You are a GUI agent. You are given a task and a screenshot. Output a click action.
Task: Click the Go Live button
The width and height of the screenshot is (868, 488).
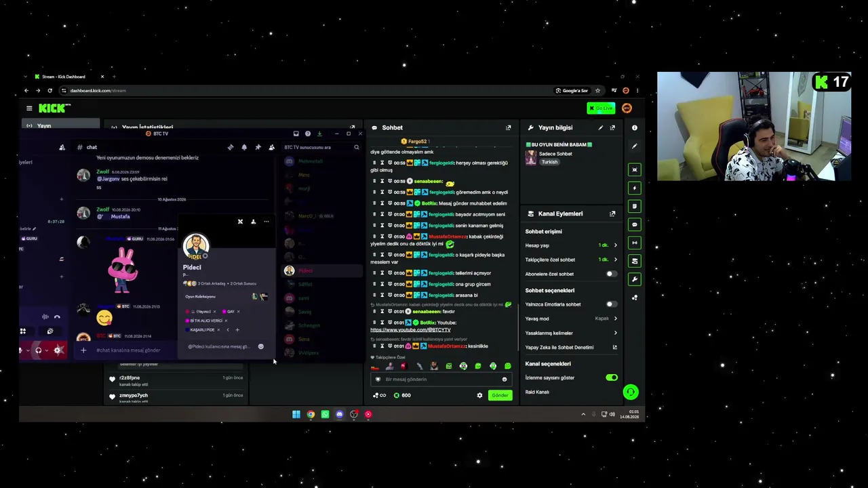click(601, 108)
